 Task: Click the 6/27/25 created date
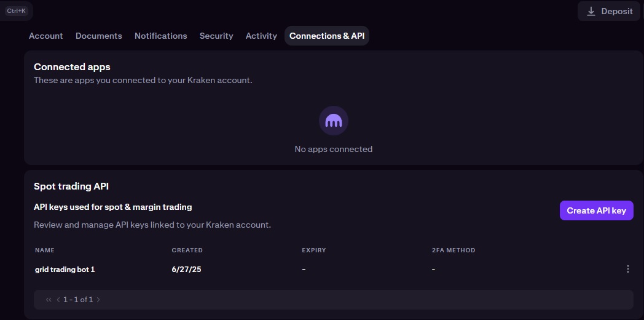(186, 270)
